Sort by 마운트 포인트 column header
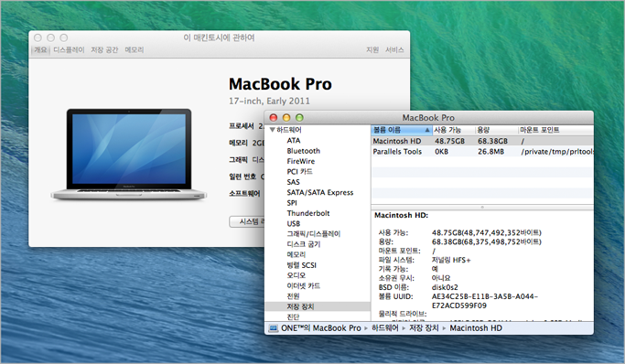The height and width of the screenshot is (364, 625). point(555,130)
